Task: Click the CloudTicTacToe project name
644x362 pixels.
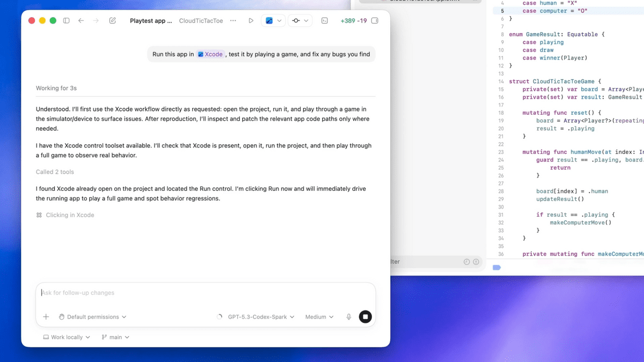Action: [201, 21]
